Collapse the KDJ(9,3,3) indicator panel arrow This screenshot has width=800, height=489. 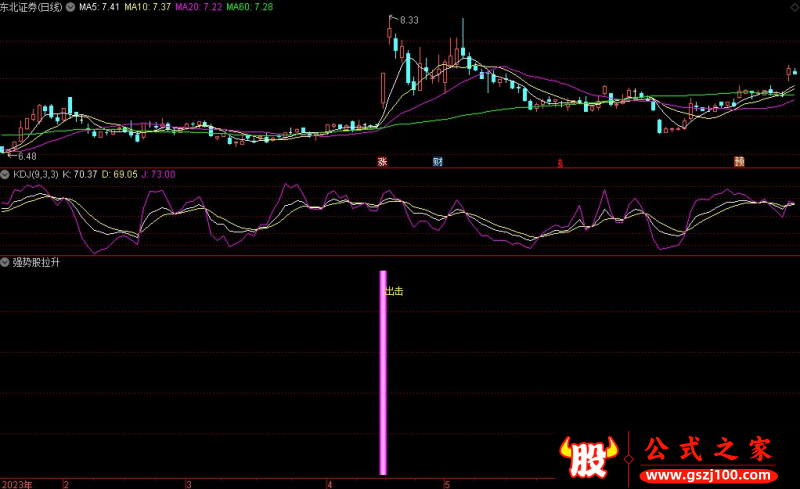pos(6,174)
